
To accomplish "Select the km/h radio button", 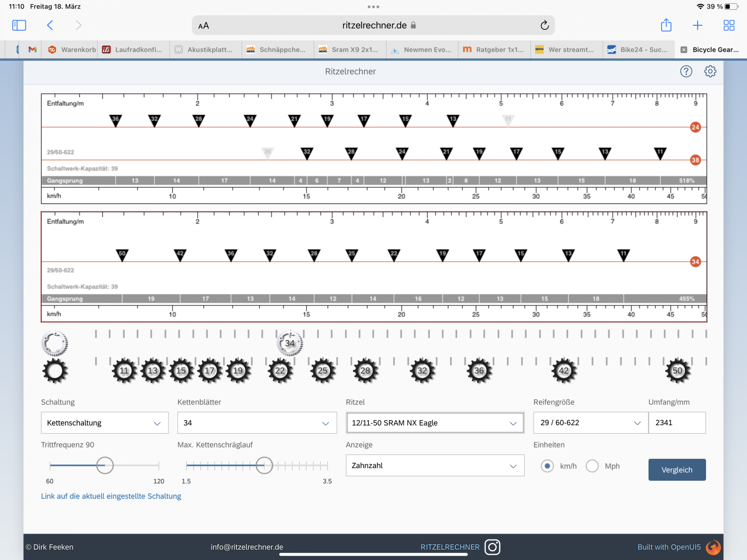I will (x=547, y=466).
